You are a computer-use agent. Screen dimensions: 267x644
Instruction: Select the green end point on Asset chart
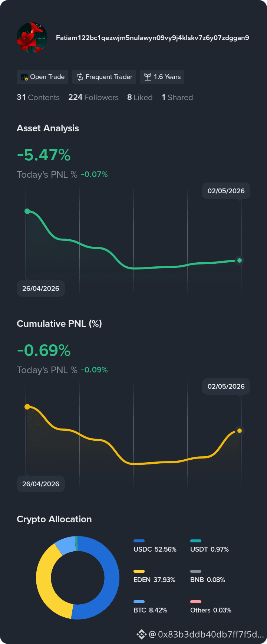coord(240,260)
